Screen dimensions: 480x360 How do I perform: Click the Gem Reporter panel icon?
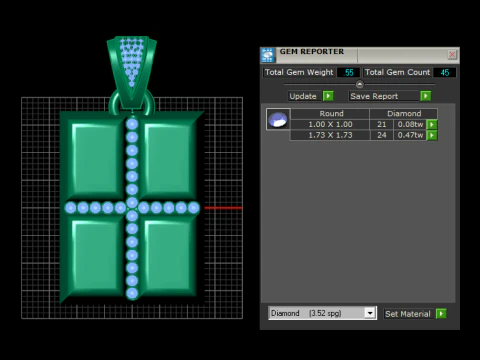pos(268,55)
